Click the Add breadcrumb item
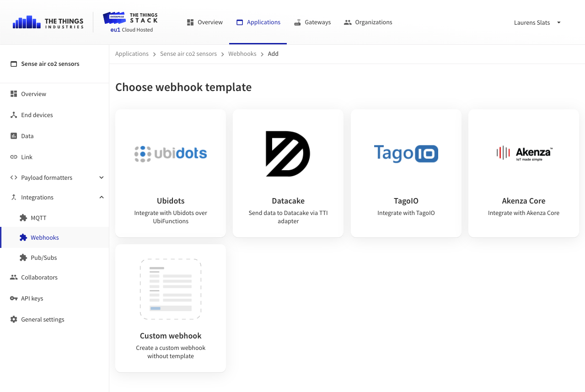 point(273,54)
